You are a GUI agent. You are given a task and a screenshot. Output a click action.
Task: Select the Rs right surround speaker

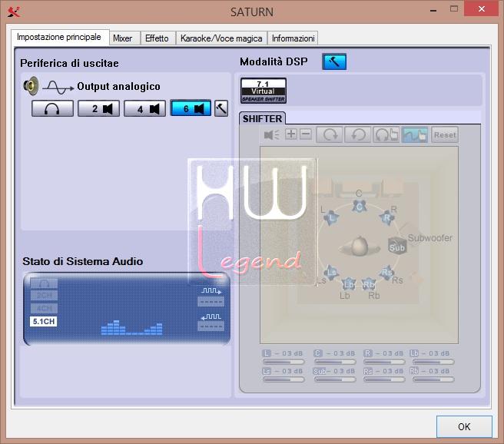pos(386,273)
